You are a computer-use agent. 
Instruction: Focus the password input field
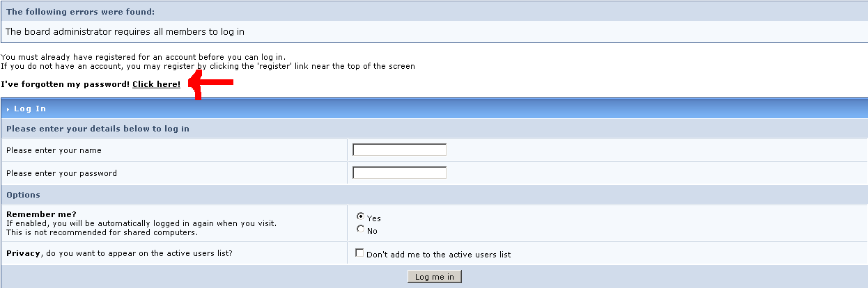[399, 173]
